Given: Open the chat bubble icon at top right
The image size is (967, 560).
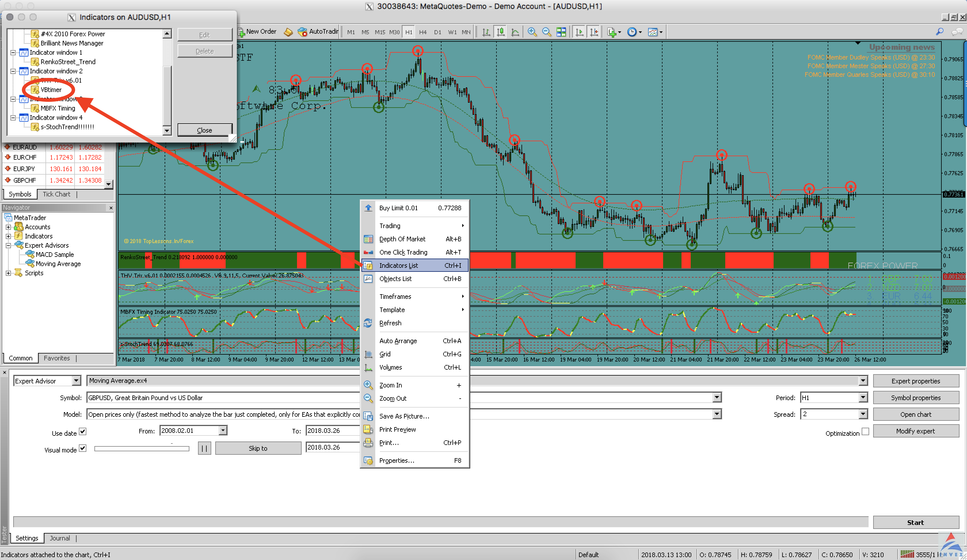Looking at the screenshot, I should pos(957,32).
